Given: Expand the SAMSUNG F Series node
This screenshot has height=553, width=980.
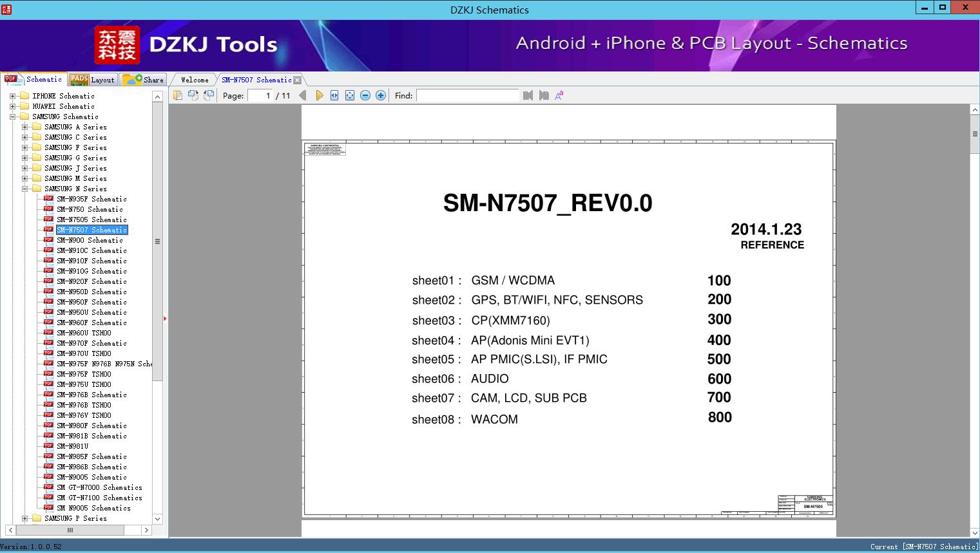Looking at the screenshot, I should click(24, 147).
